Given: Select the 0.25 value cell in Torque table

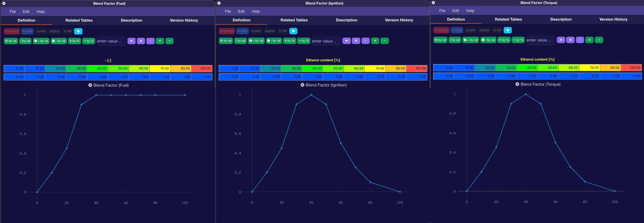Looking at the screenshot, I should (589, 76).
